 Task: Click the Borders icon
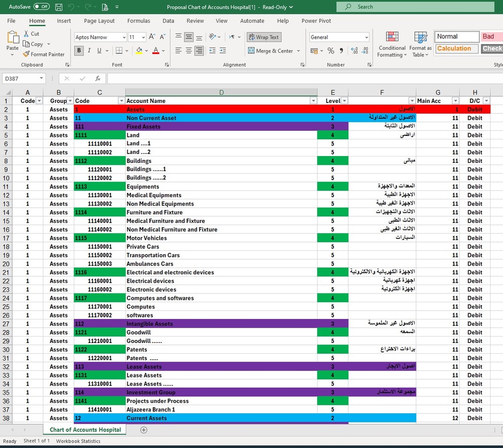click(x=119, y=51)
